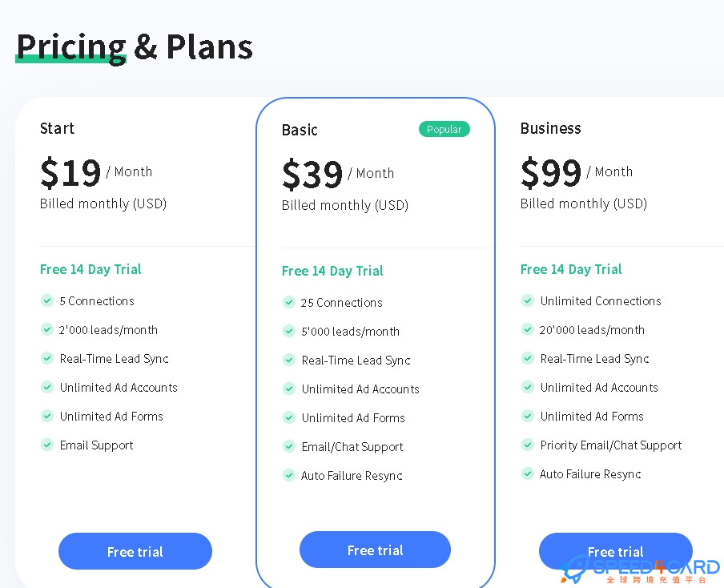Click the Start plan Free trial button
Image resolution: width=724 pixels, height=588 pixels.
(135, 551)
